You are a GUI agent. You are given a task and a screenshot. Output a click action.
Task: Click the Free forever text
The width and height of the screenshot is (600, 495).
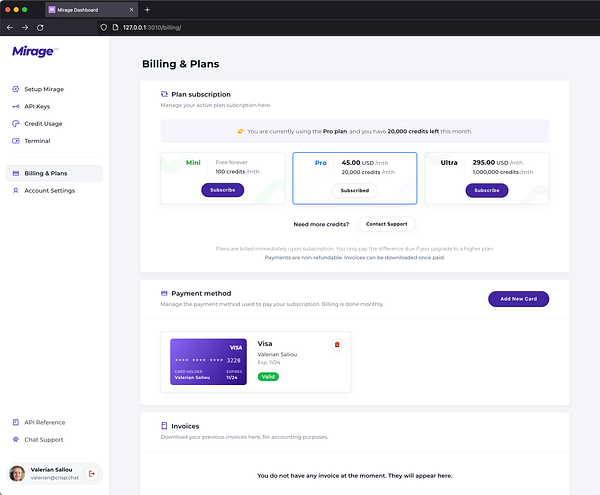232,162
